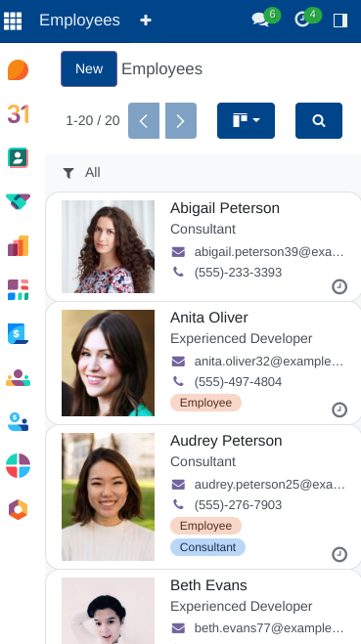361x644 pixels.
Task: Click phone number (555)-497-4804
Action: (238, 382)
